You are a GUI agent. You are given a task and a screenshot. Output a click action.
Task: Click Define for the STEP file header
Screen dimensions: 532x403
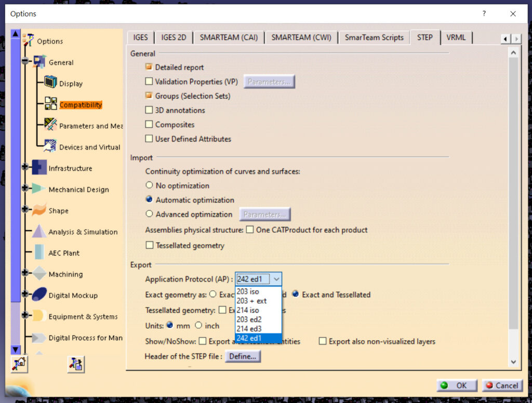click(x=243, y=356)
